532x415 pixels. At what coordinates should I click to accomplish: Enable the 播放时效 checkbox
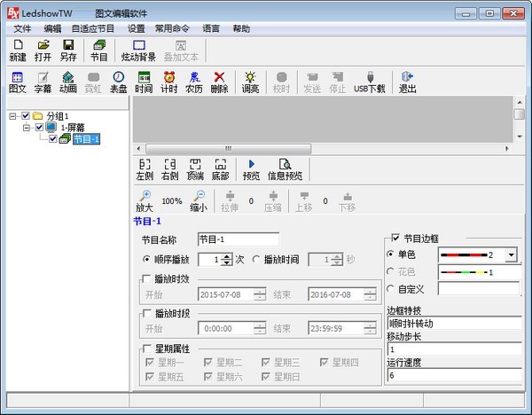click(147, 278)
